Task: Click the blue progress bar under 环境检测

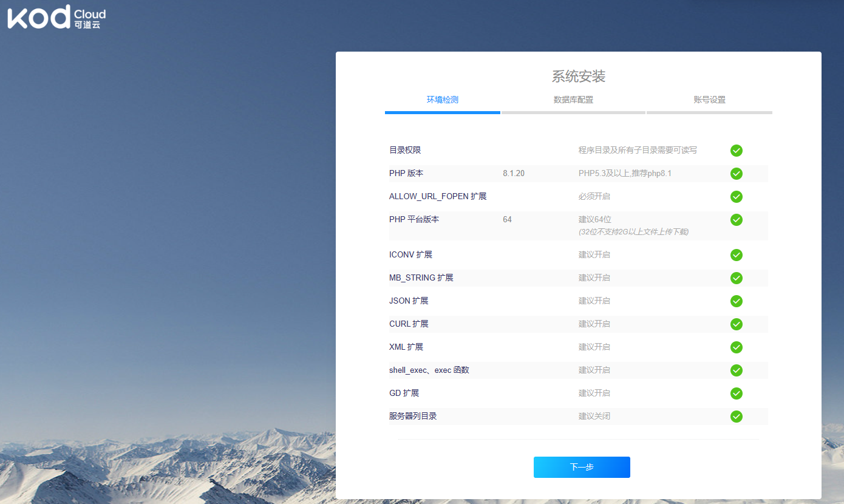Action: point(442,112)
